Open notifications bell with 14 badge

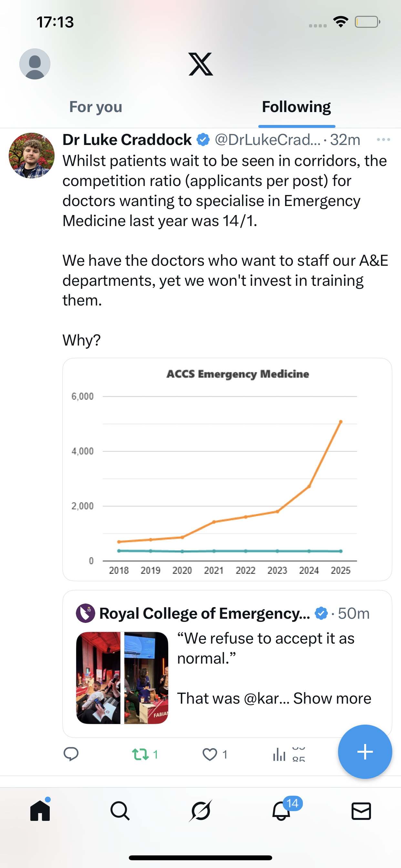281,811
